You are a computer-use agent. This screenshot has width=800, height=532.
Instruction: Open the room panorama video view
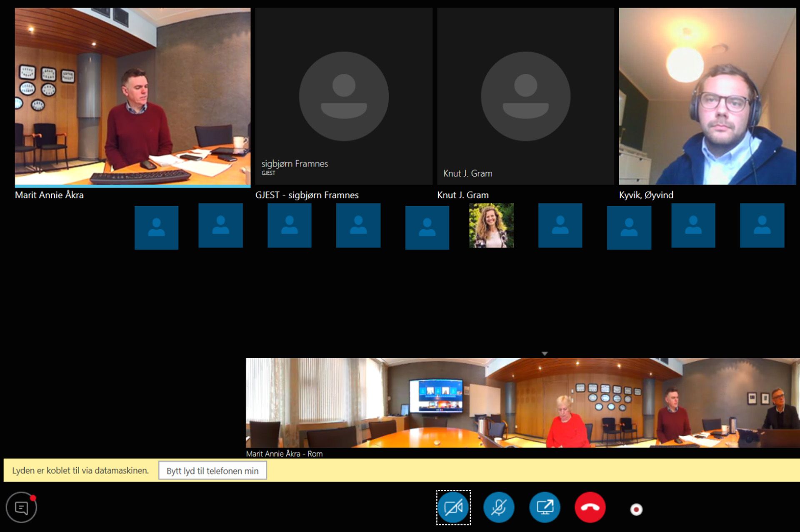coord(522,403)
